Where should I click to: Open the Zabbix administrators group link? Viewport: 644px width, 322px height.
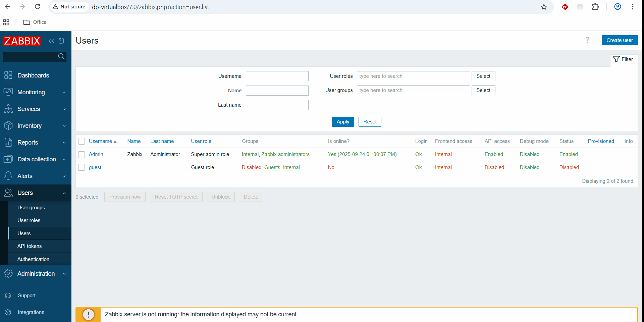(x=285, y=154)
